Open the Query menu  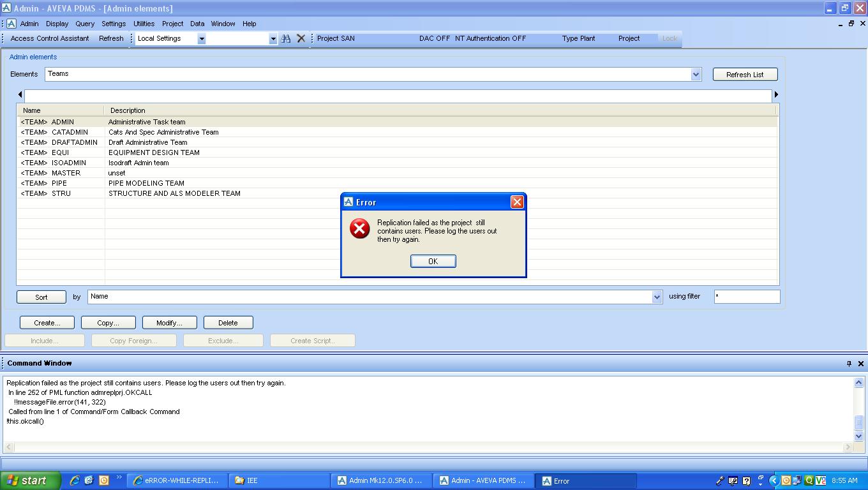pos(85,24)
